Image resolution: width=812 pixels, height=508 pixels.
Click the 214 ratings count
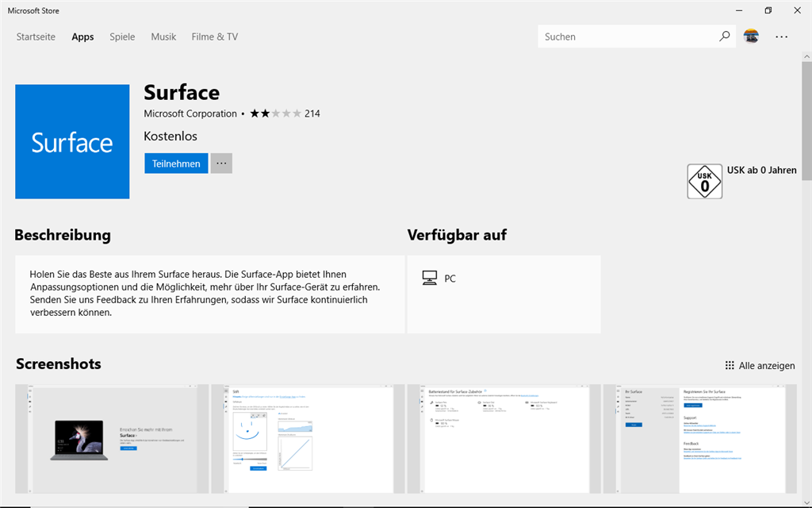pyautogui.click(x=312, y=114)
